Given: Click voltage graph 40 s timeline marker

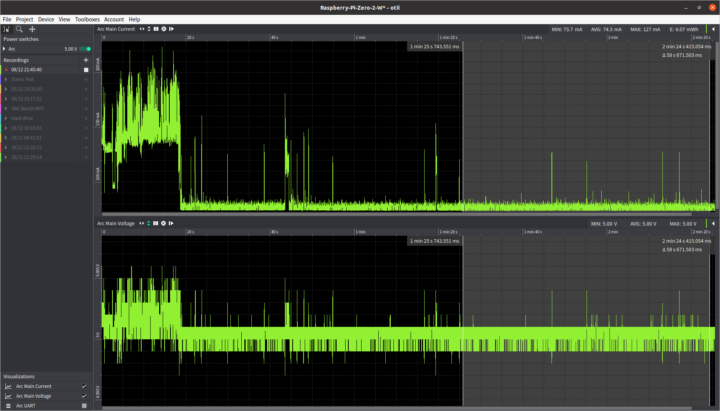Looking at the screenshot, I should click(x=274, y=232).
